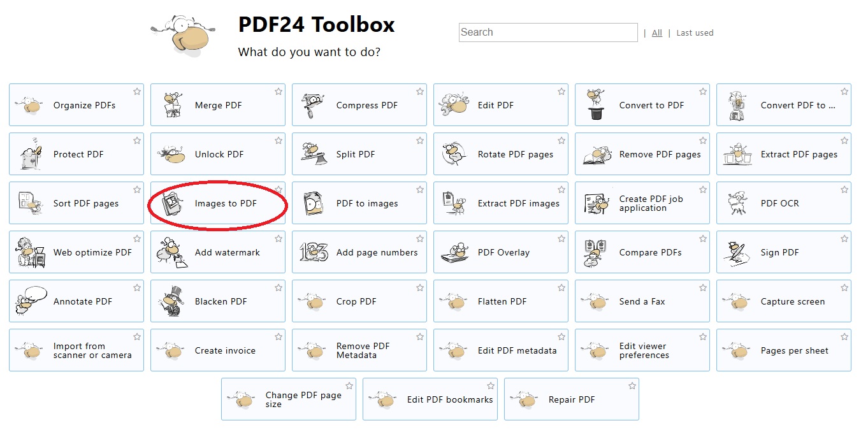Mark Capture screen as favorite
868x430 pixels.
tap(844, 288)
